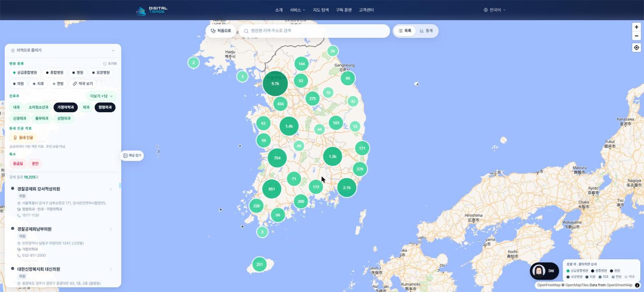Toggle the 가정의학과 department filter

point(65,107)
